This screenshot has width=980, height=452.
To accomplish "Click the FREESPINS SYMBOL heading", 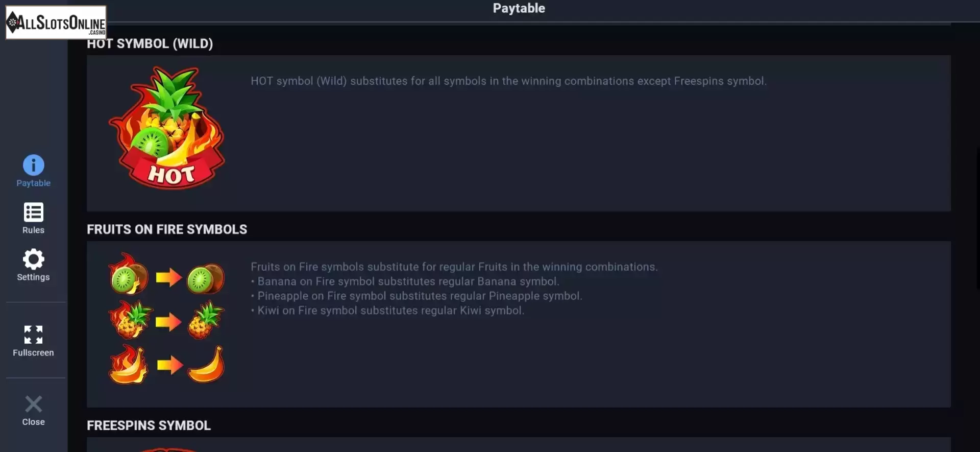I will [x=149, y=425].
